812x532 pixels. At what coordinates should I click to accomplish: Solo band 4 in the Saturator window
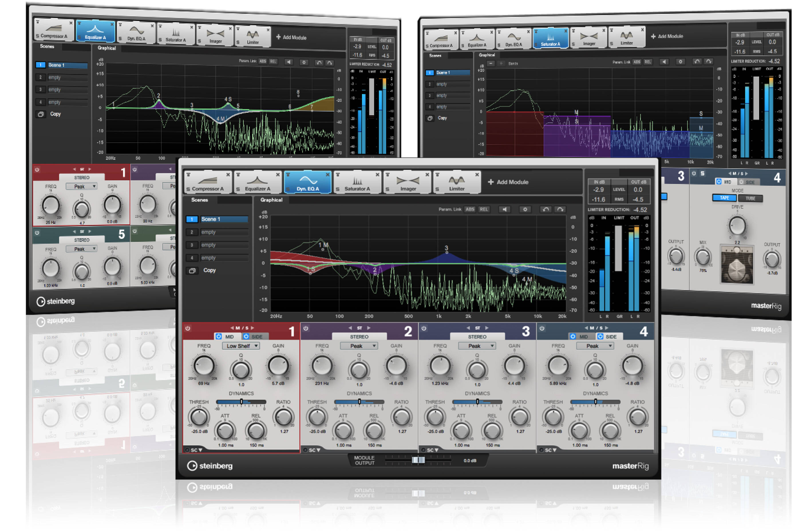coord(702,173)
